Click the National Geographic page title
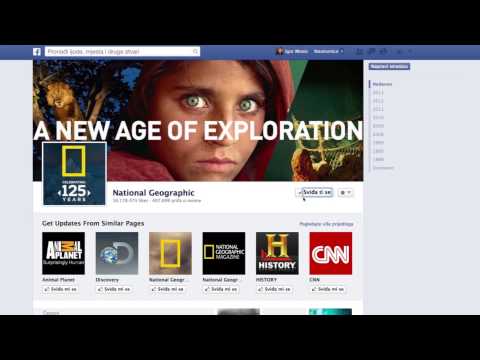This screenshot has height=360, width=480. (153, 193)
